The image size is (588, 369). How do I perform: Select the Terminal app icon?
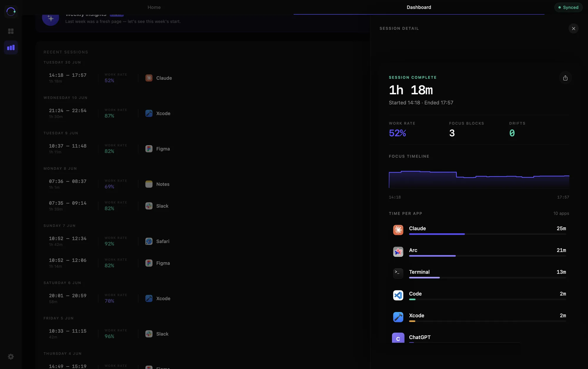click(398, 274)
